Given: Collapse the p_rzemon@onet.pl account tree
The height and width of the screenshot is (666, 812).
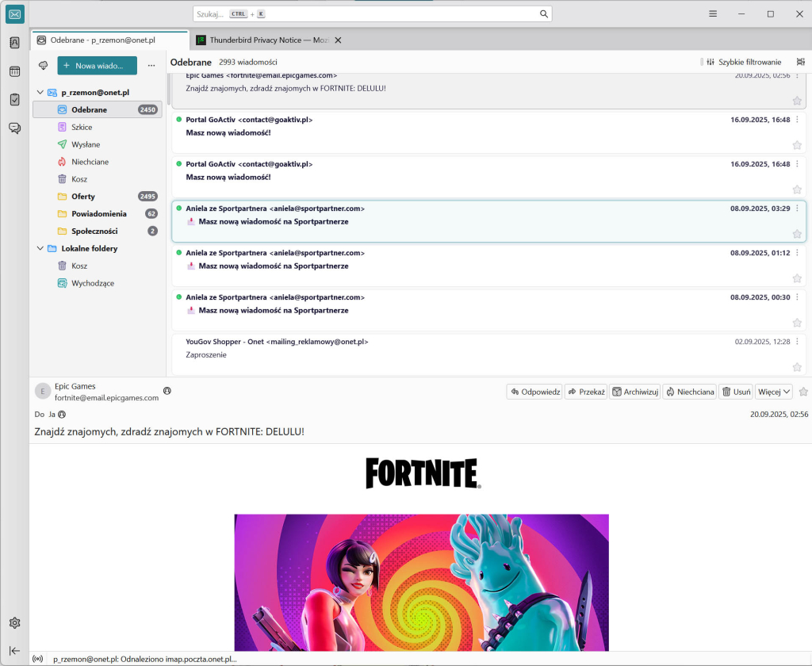Looking at the screenshot, I should tap(40, 93).
